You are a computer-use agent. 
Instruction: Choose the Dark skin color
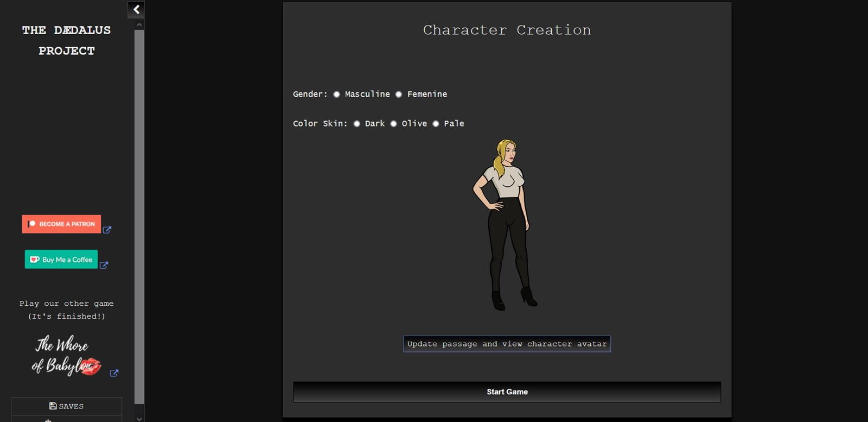coord(356,124)
